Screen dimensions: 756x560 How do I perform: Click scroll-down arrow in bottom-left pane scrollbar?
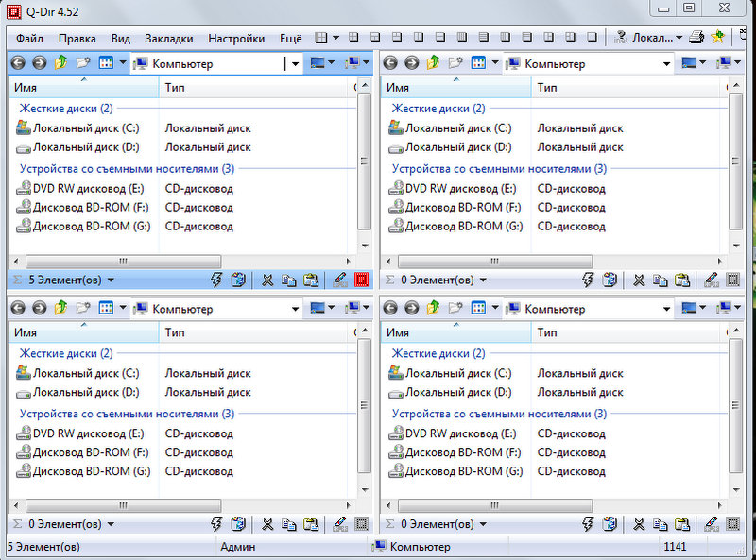point(365,490)
